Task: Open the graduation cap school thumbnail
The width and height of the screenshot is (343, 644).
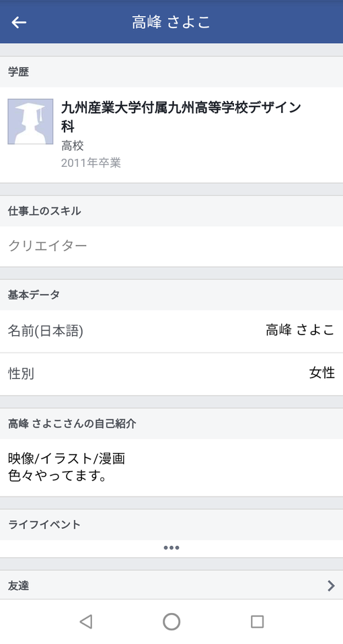Action: [x=30, y=122]
